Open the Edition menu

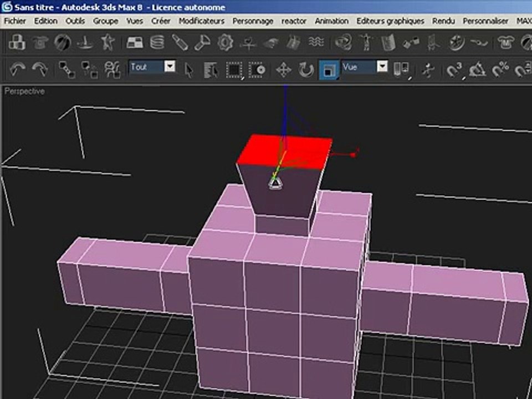[46, 21]
